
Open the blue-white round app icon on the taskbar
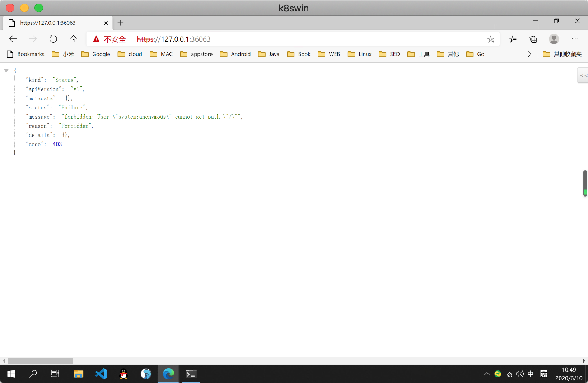pos(146,374)
